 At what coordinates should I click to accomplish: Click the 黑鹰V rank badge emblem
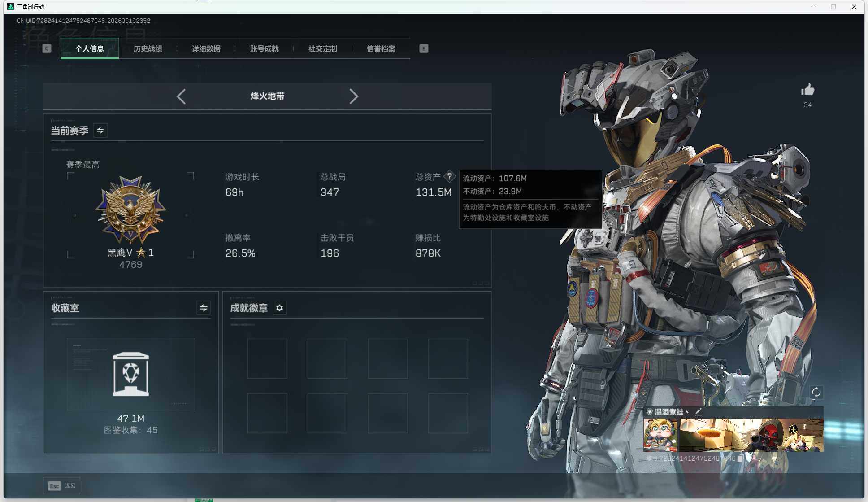[x=130, y=210]
